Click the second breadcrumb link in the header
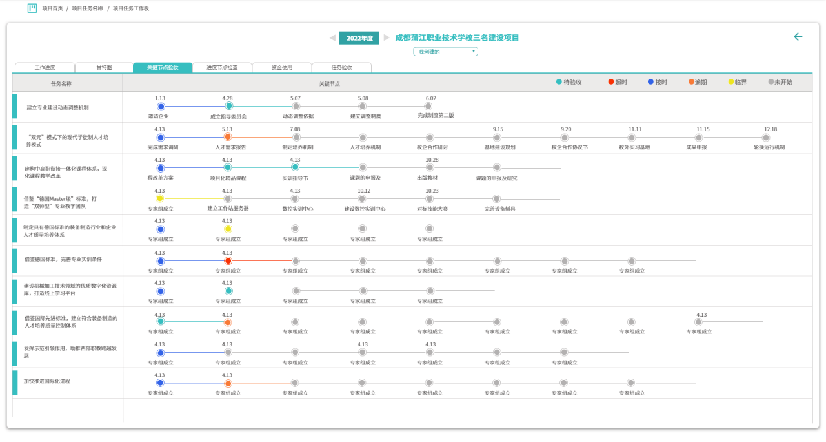The height and width of the screenshot is (442, 826). pos(89,8)
